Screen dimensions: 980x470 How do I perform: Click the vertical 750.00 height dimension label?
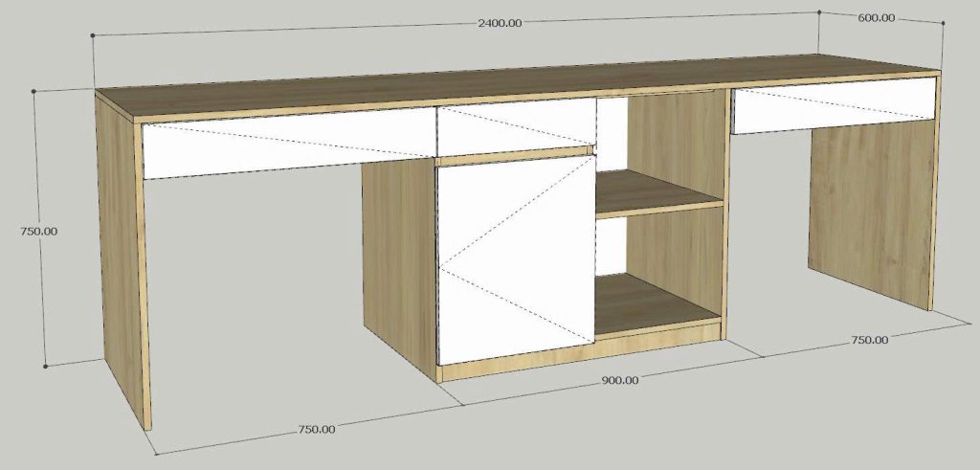37,231
